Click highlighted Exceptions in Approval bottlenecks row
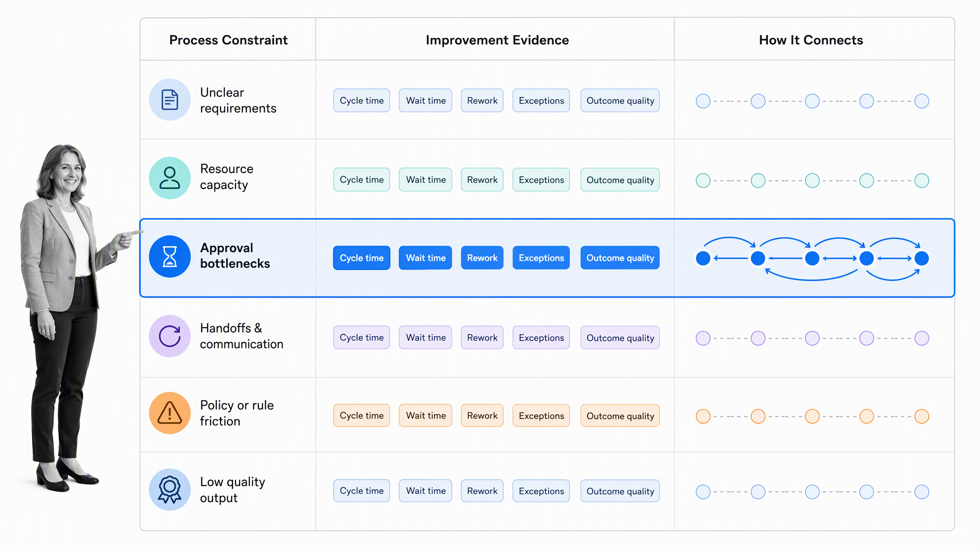 pyautogui.click(x=541, y=258)
